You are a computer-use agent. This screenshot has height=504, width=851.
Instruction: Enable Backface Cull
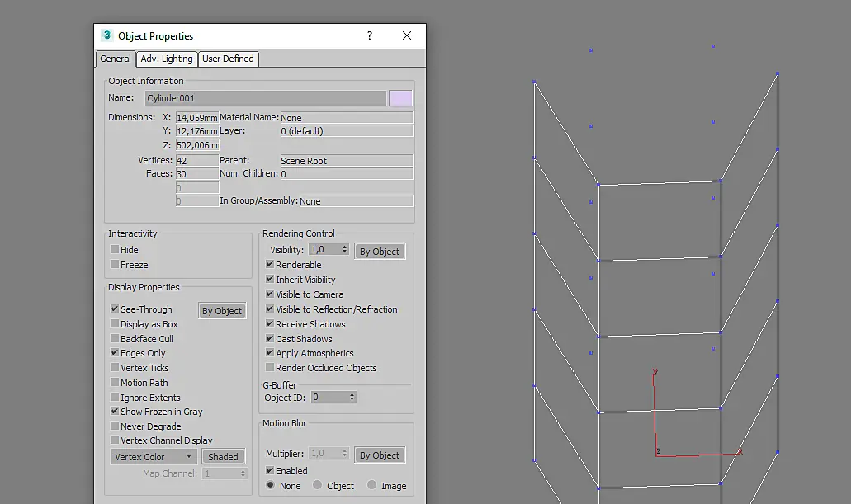[x=115, y=338]
